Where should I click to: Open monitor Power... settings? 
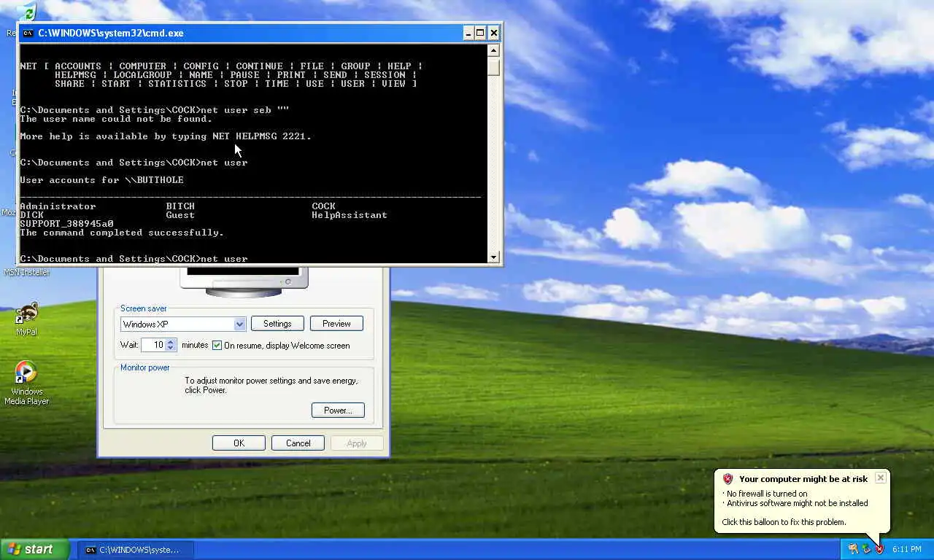pos(338,411)
